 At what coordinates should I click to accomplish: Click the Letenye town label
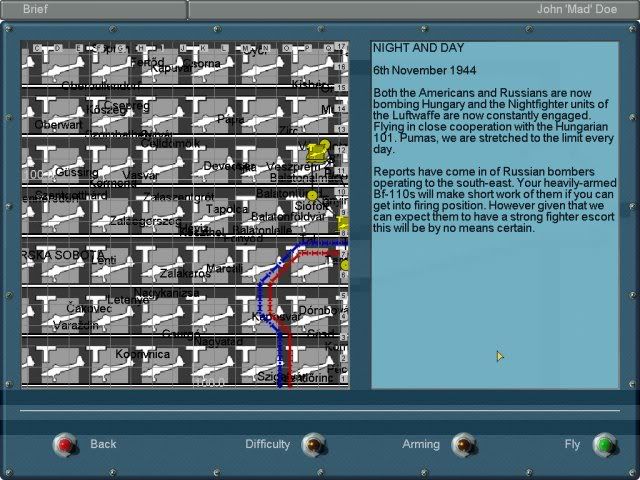(x=128, y=300)
